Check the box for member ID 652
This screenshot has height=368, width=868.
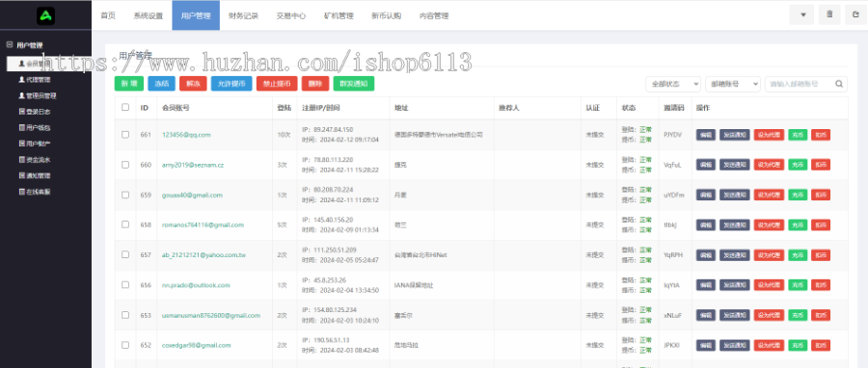point(125,345)
